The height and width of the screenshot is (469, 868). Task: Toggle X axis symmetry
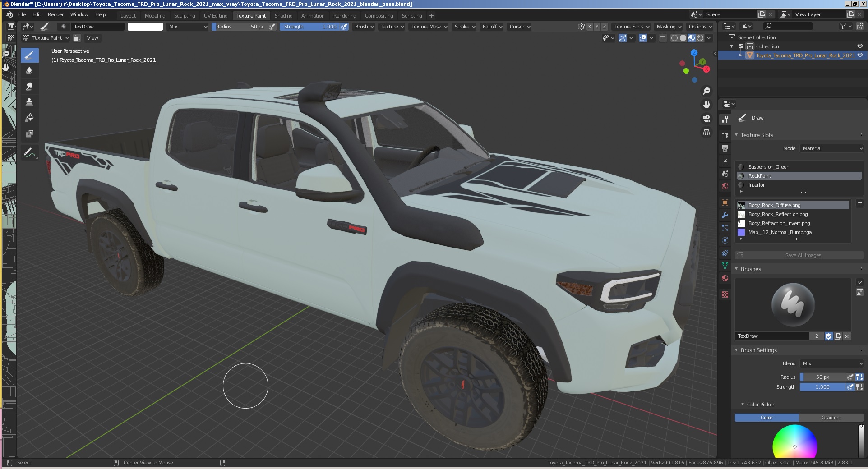pyautogui.click(x=589, y=27)
